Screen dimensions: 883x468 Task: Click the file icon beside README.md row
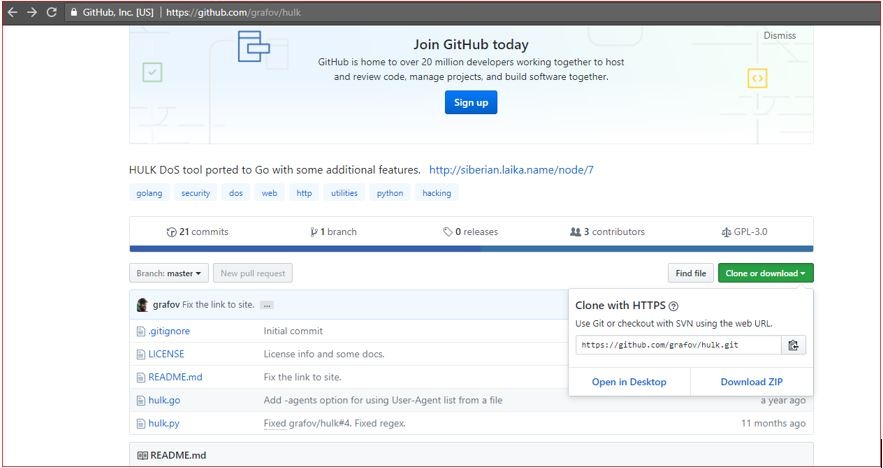141,377
